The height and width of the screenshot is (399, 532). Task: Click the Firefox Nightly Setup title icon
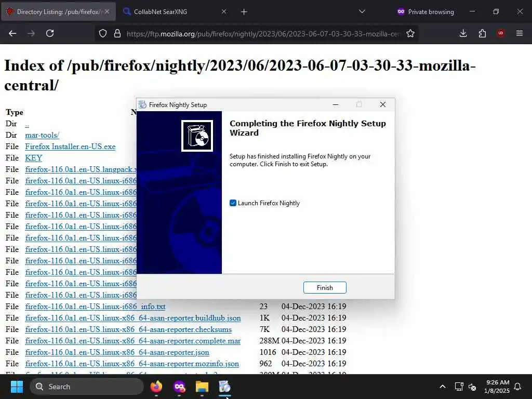click(142, 104)
